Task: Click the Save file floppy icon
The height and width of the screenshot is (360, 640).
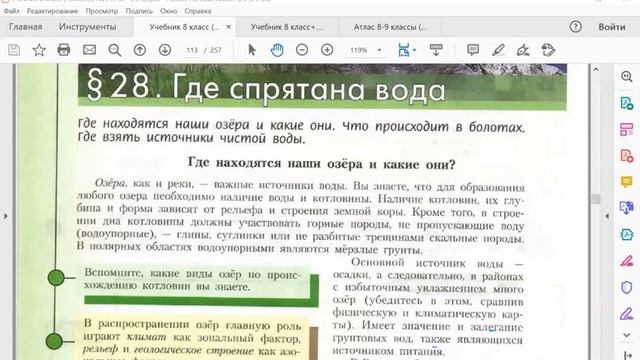Action: (x=14, y=50)
